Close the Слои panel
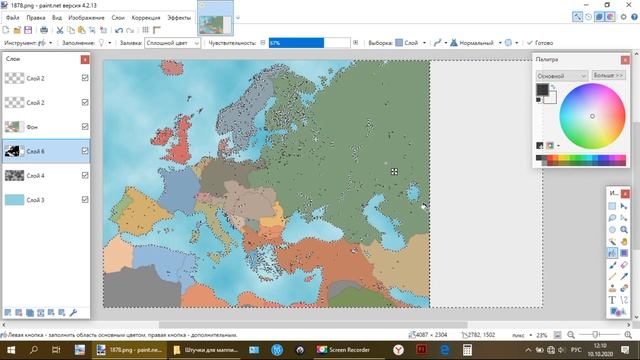This screenshot has width=640, height=360. (84, 60)
